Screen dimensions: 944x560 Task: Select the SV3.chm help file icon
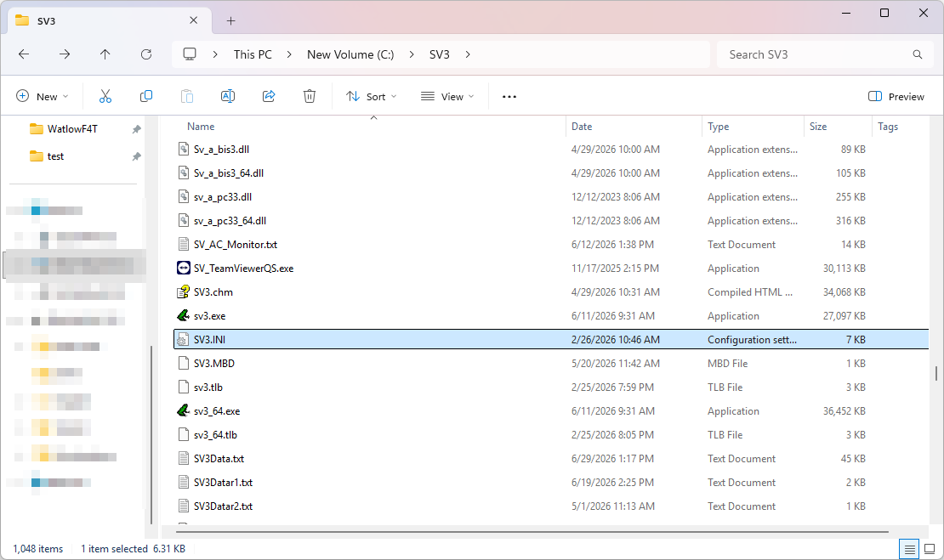pos(184,291)
